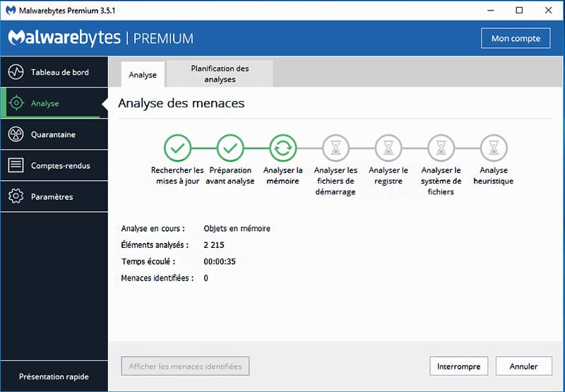Image resolution: width=565 pixels, height=392 pixels.
Task: Click the 'Analyse en cours :' label
Action: pos(153,228)
